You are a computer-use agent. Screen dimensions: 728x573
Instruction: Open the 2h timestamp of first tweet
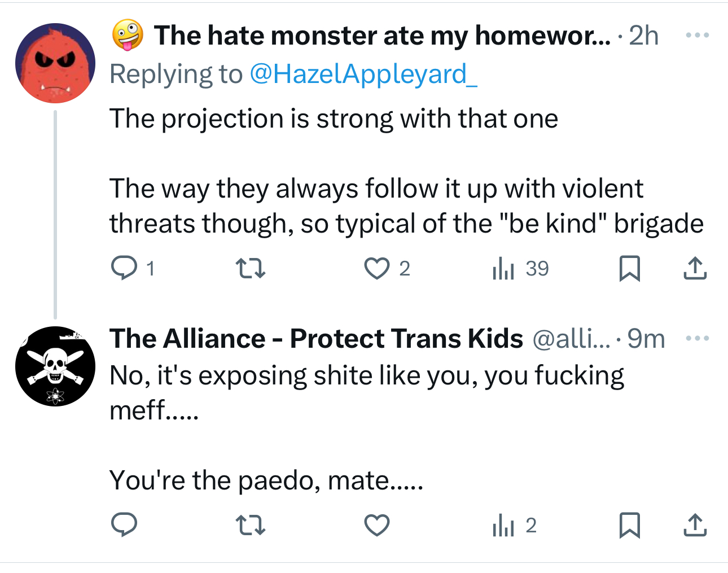[x=643, y=36]
